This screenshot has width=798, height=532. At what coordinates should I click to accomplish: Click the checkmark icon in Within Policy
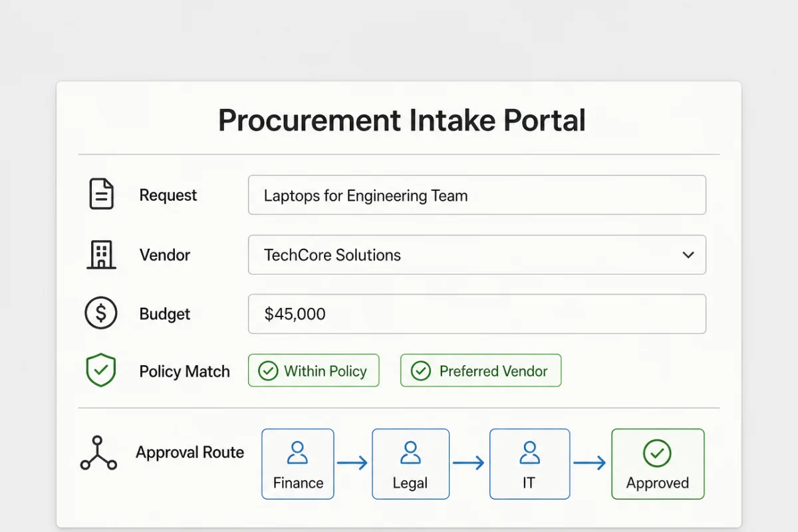[x=268, y=371]
